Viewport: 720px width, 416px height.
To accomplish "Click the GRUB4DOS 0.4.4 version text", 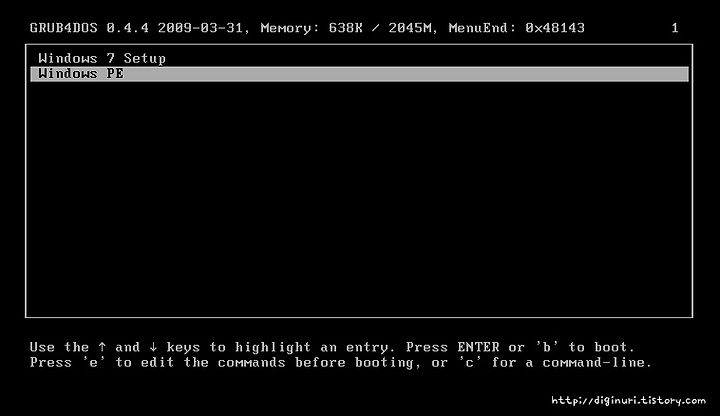I will pyautogui.click(x=89, y=28).
